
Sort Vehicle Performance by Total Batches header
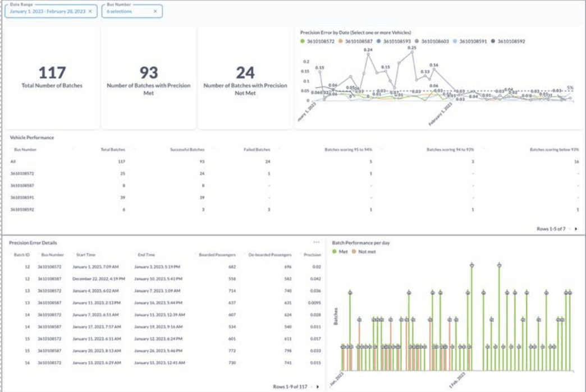[113, 150]
